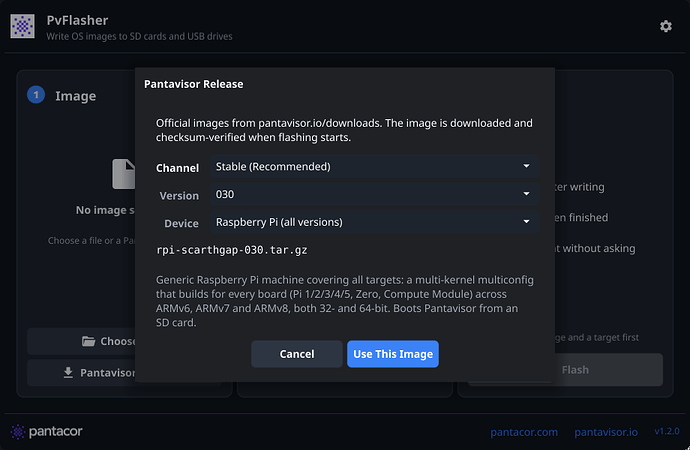Open the Version dropdown showing 030
Screen dimensions: 690x450
(375, 194)
